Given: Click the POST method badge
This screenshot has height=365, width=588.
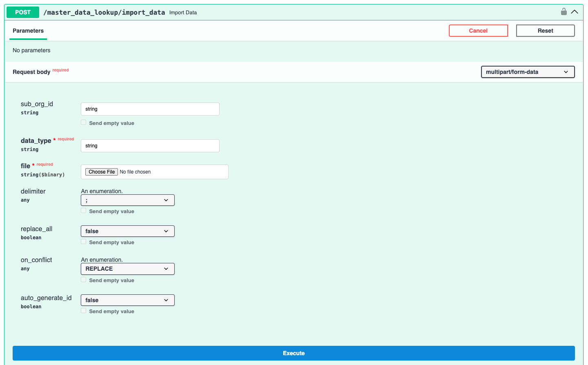Looking at the screenshot, I should tap(23, 12).
